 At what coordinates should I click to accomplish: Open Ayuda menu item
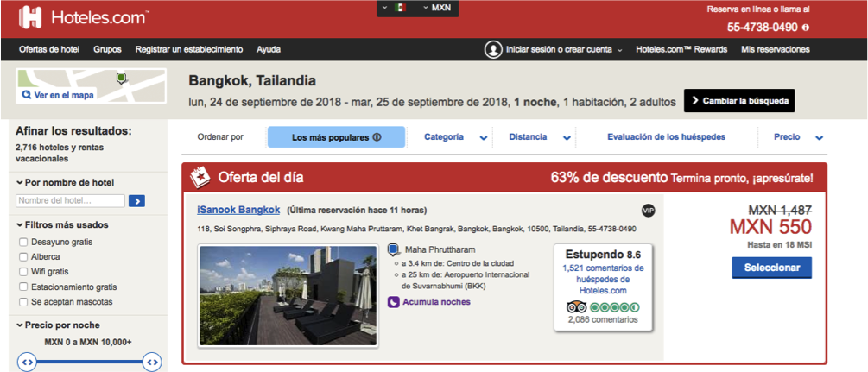pos(269,49)
